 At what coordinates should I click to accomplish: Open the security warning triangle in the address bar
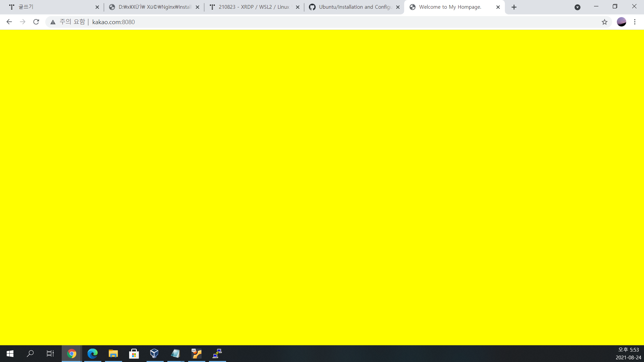[53, 22]
